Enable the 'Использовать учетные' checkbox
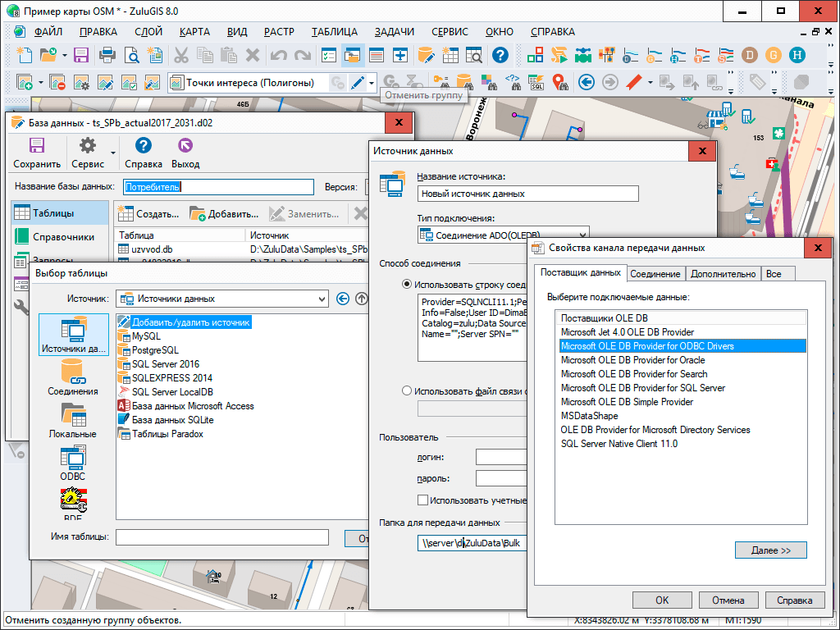This screenshot has width=840, height=630. [x=422, y=500]
